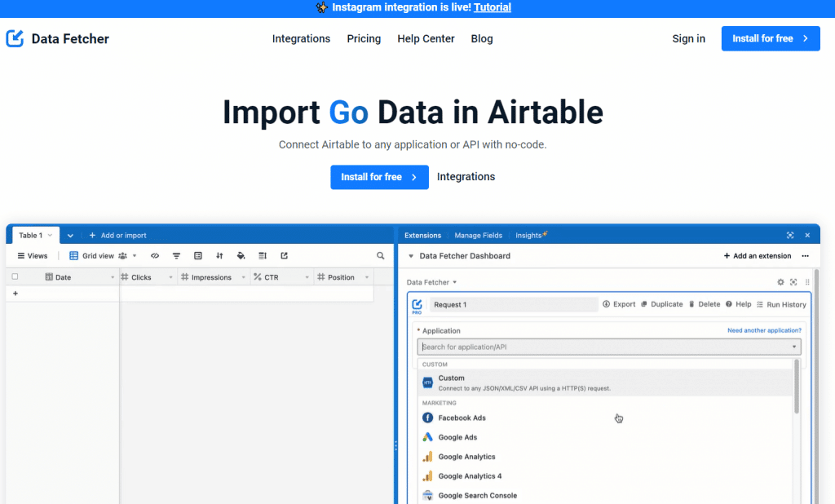
Task: Click the Facebook Ads logo icon
Action: click(x=427, y=418)
